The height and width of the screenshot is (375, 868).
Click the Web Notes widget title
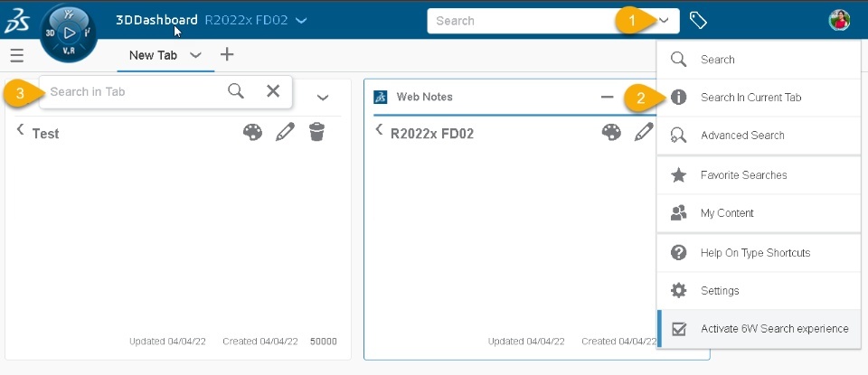pyautogui.click(x=425, y=97)
